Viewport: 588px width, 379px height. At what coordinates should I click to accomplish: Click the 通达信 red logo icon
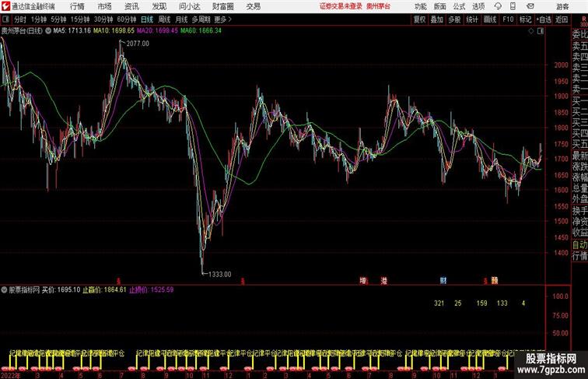pyautogui.click(x=5, y=6)
